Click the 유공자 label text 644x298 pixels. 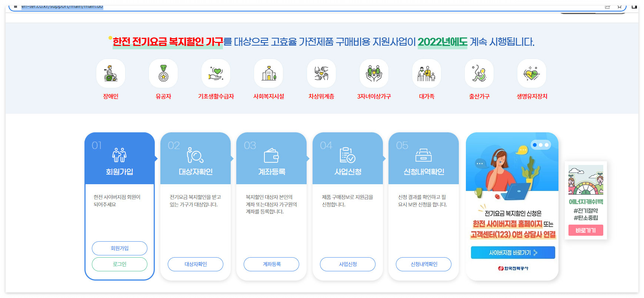coord(163,96)
